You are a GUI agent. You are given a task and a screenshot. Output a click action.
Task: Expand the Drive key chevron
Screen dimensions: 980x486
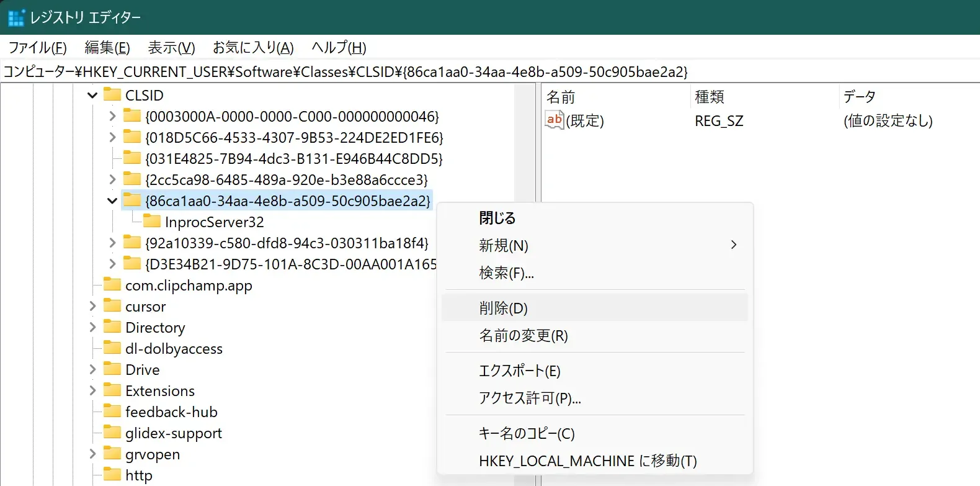(92, 369)
